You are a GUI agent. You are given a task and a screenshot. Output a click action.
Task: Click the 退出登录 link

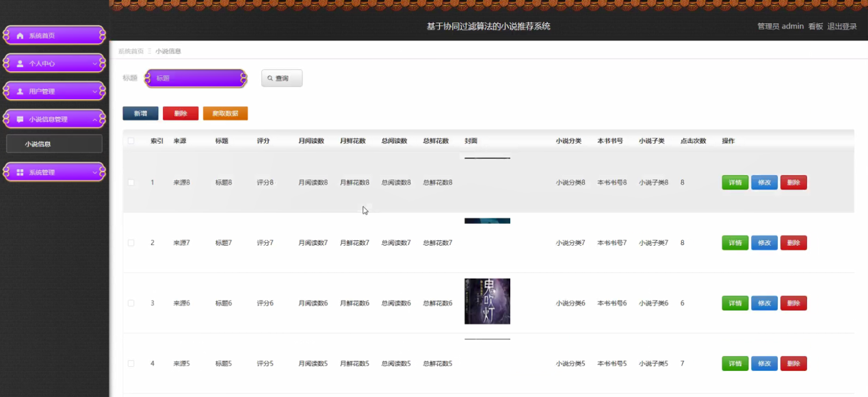pyautogui.click(x=842, y=26)
